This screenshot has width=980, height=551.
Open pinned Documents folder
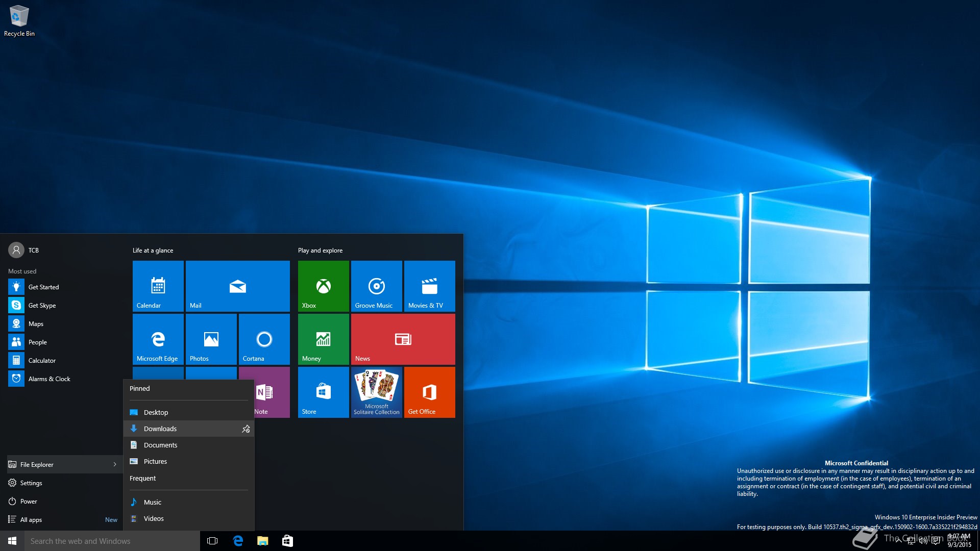[189, 445]
